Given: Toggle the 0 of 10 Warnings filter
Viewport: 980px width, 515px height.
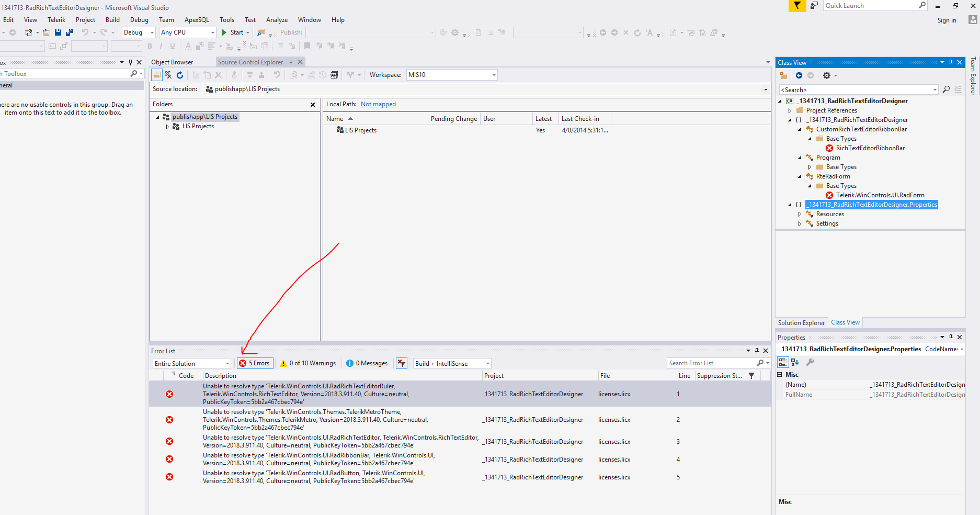Looking at the screenshot, I should click(x=308, y=363).
